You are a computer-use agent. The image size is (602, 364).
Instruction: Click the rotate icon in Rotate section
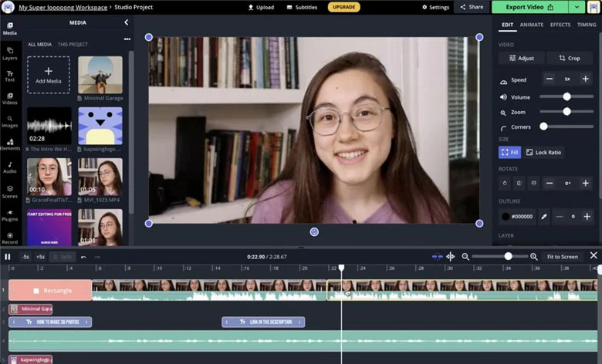[x=505, y=184]
